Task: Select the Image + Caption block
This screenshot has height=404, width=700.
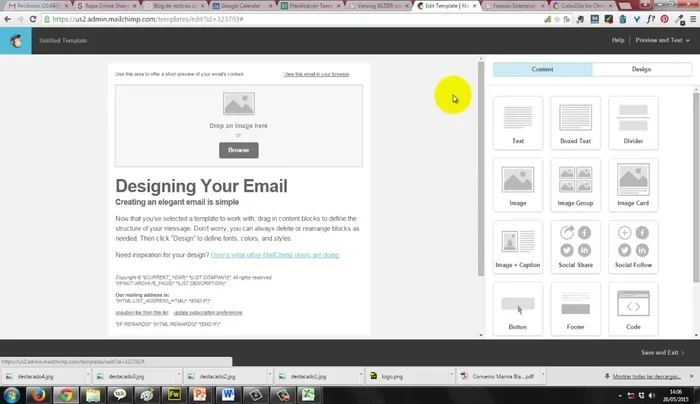Action: 518,247
